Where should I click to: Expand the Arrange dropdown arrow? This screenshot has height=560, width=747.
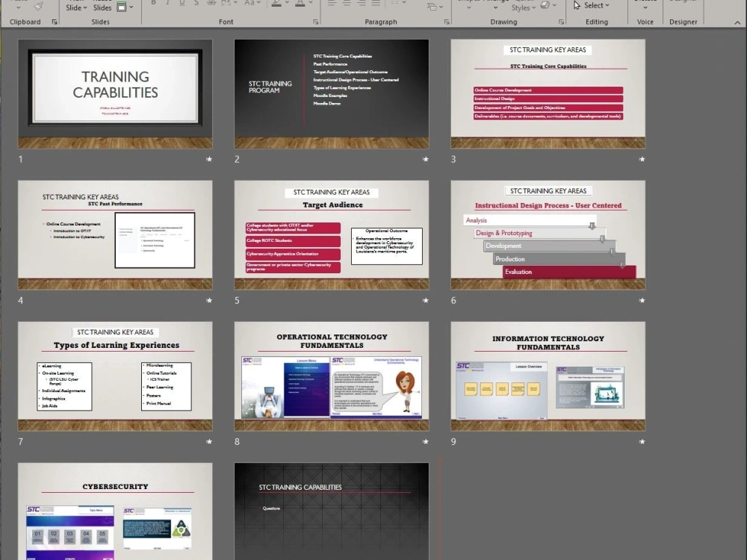coord(495,7)
